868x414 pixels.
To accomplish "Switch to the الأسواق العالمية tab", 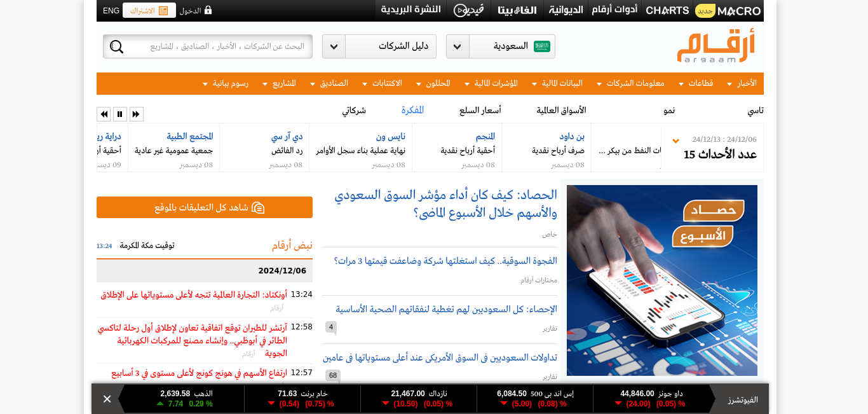I will pos(562,110).
